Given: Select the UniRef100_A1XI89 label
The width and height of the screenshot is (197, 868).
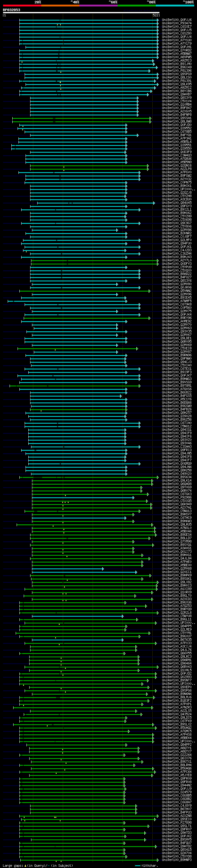Looking at the screenshot, I should coord(177,589).
